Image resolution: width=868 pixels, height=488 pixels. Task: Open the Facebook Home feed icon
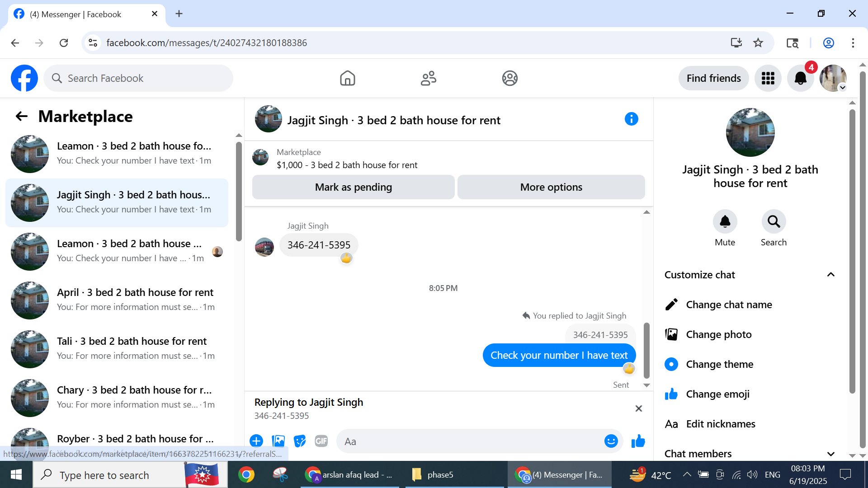pyautogui.click(x=347, y=78)
